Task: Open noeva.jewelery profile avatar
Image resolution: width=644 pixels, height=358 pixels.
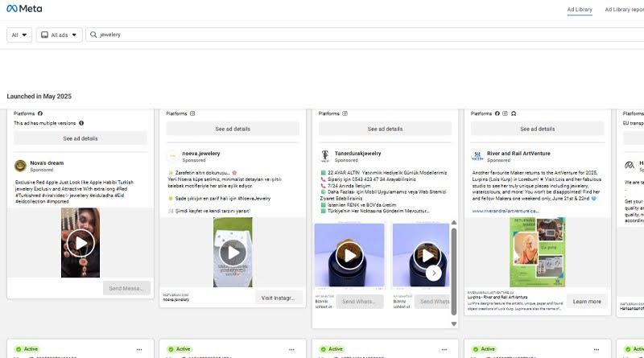Action: [x=172, y=156]
